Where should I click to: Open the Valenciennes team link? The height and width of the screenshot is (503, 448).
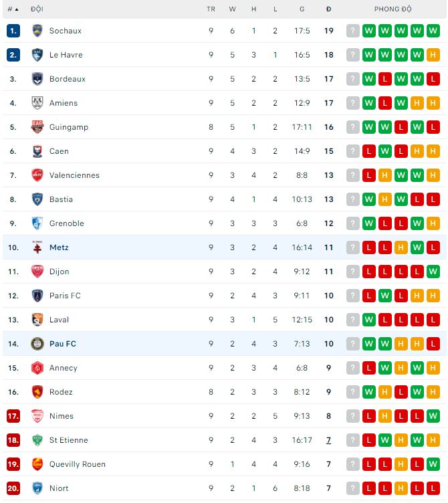(74, 175)
